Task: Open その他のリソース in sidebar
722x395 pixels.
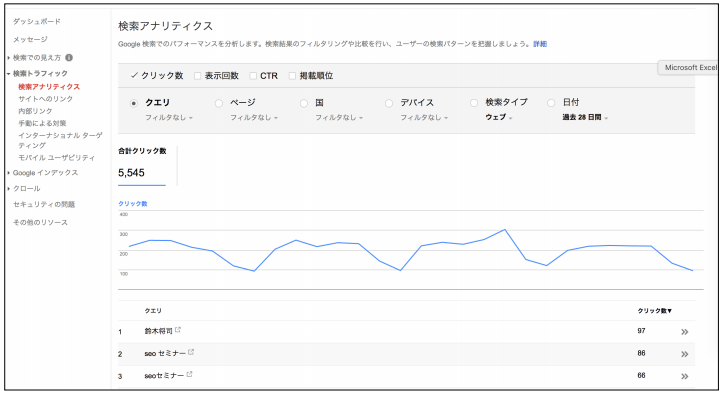Action: pyautogui.click(x=40, y=222)
